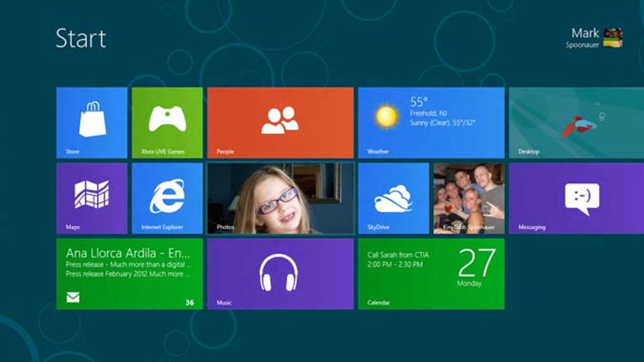Click the unread count 36
Viewport: 644px width, 362px height.
tap(189, 302)
